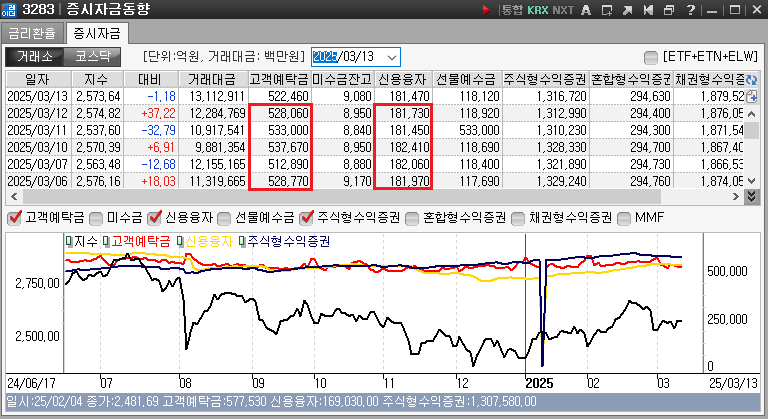Click the 고객예탁금 legend marker in chart
Screen dimensions: 768x419
point(106,241)
